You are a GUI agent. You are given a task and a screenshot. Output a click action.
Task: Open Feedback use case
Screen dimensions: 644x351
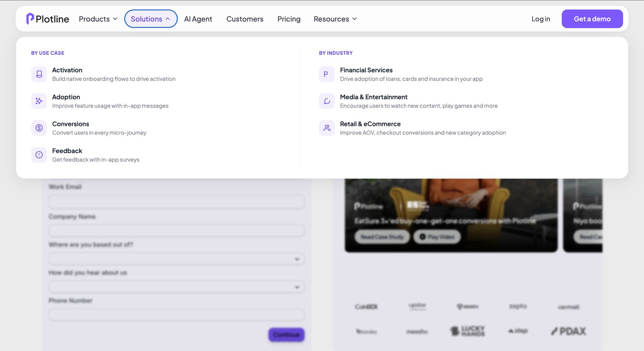coord(67,151)
